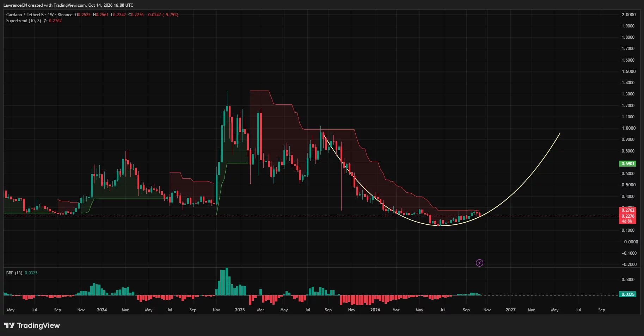The width and height of the screenshot is (644, 336).
Task: Click the Supertrend legend value 0.2762
Action: [x=55, y=21]
